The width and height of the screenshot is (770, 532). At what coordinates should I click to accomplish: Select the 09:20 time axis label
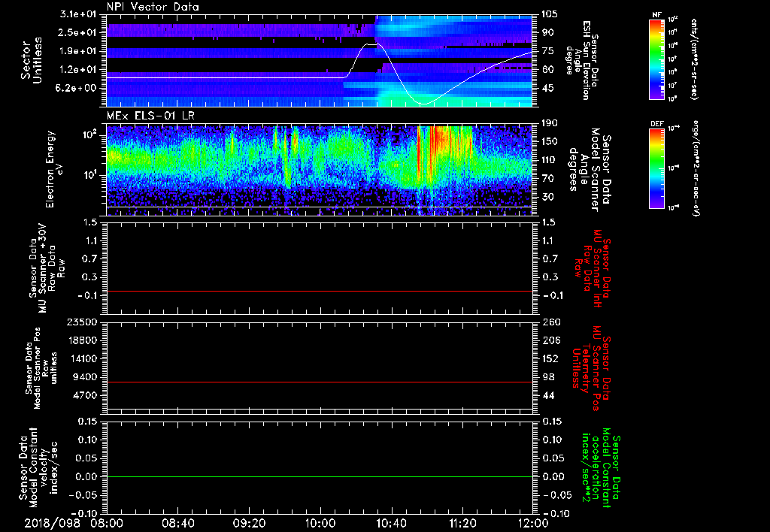pos(249,523)
